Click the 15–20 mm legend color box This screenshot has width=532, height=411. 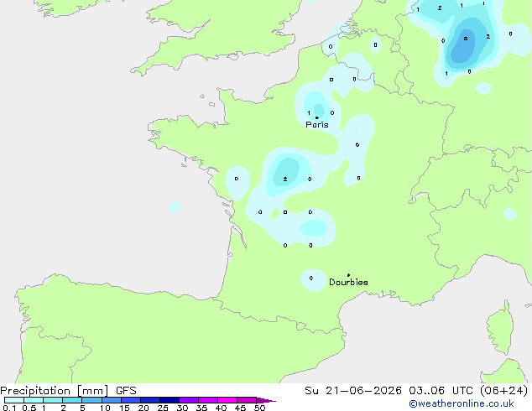click(130, 400)
